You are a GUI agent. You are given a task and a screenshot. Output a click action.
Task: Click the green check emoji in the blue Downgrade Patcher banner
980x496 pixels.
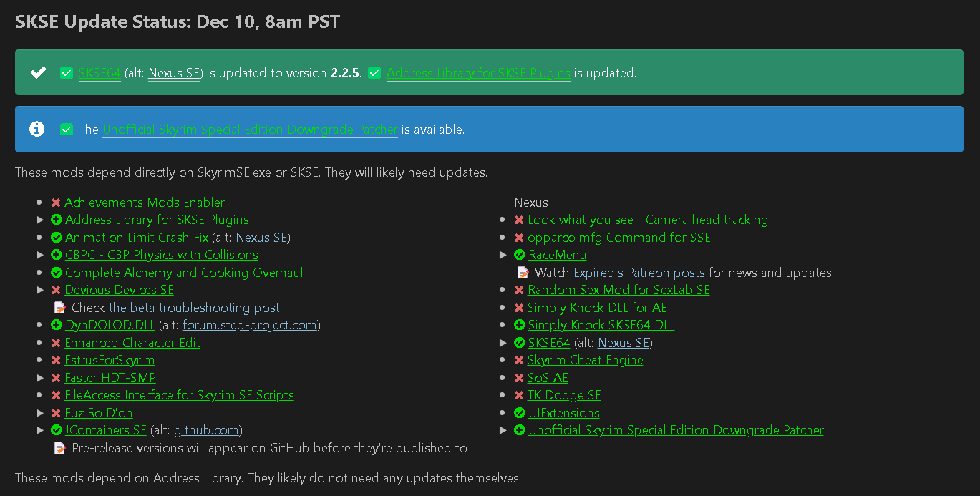pyautogui.click(x=67, y=130)
